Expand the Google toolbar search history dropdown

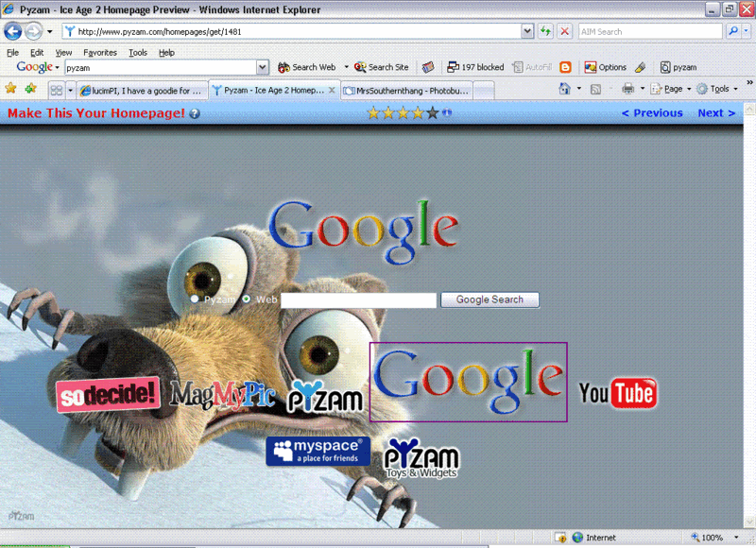(x=263, y=67)
